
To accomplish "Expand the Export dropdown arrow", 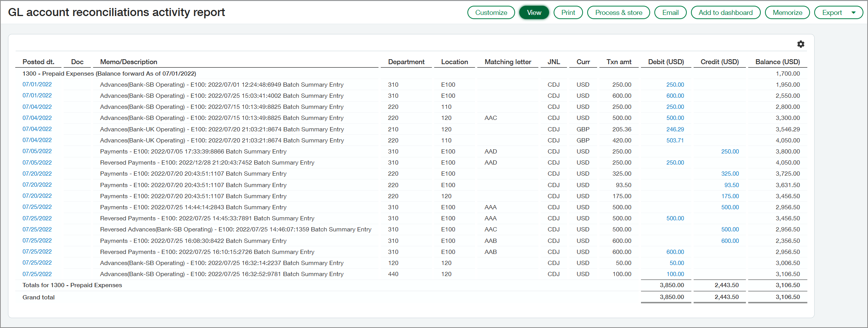I will [x=854, y=13].
